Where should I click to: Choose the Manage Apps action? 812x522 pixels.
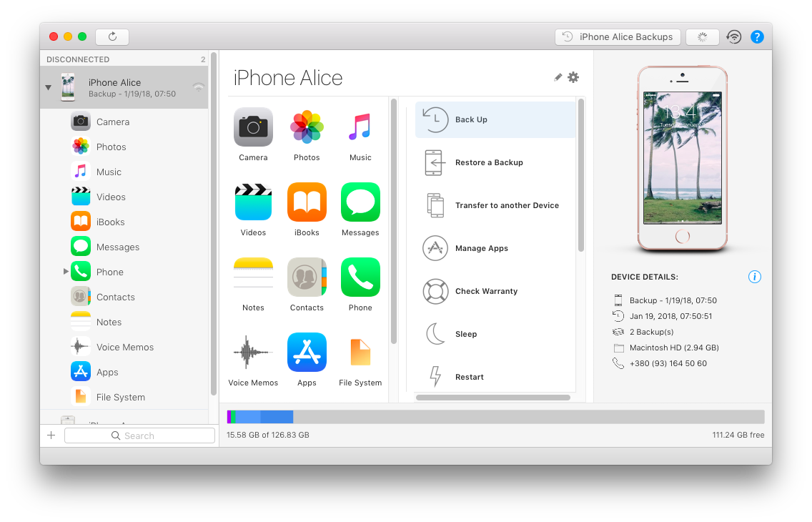(495, 249)
